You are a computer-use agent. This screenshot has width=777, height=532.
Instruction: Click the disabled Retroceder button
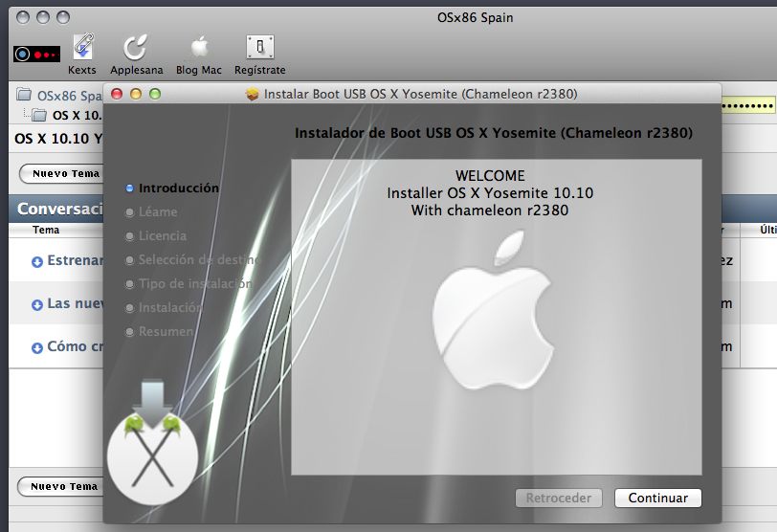pos(559,498)
